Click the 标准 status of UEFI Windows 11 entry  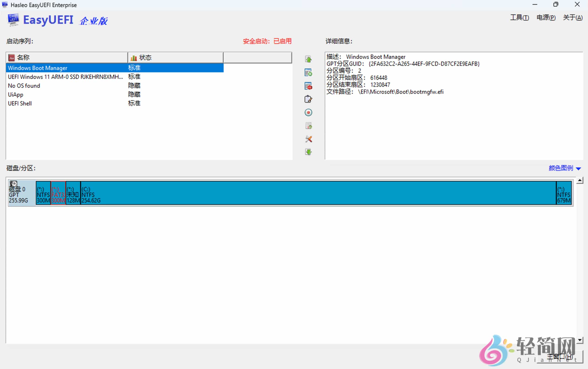(x=134, y=77)
